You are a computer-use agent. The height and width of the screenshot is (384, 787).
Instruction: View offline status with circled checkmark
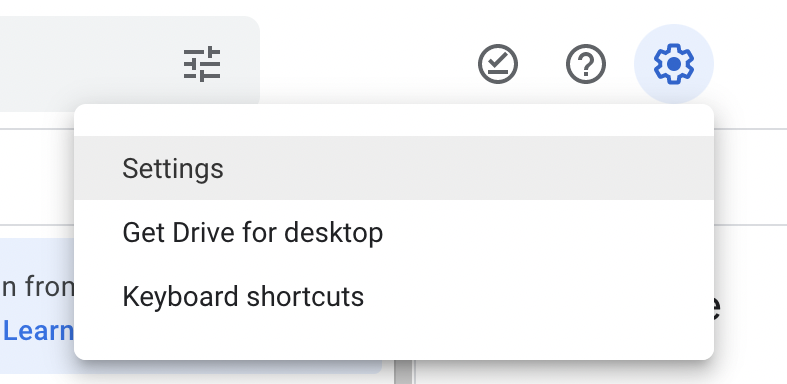click(497, 64)
